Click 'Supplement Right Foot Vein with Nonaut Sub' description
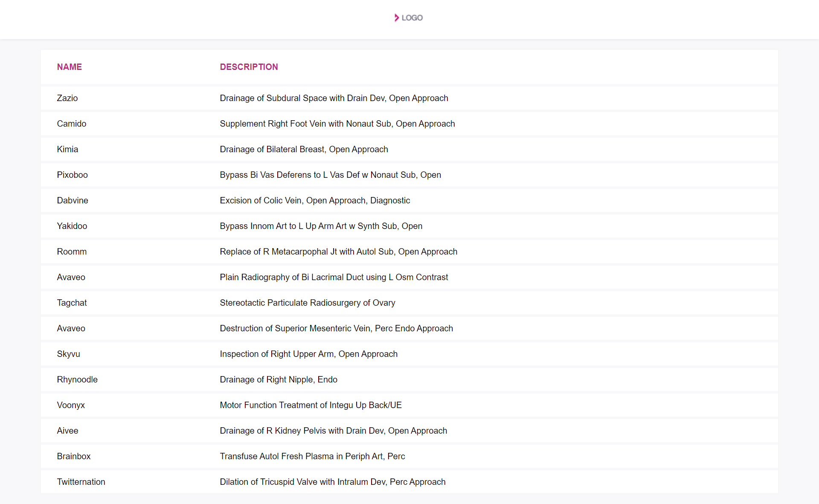 (x=337, y=124)
